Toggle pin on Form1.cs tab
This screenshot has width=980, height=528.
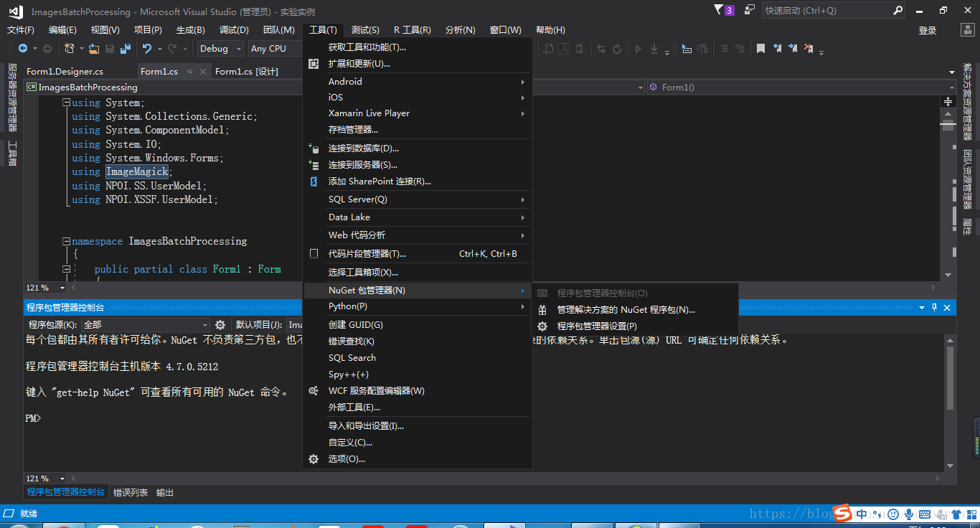coord(191,72)
